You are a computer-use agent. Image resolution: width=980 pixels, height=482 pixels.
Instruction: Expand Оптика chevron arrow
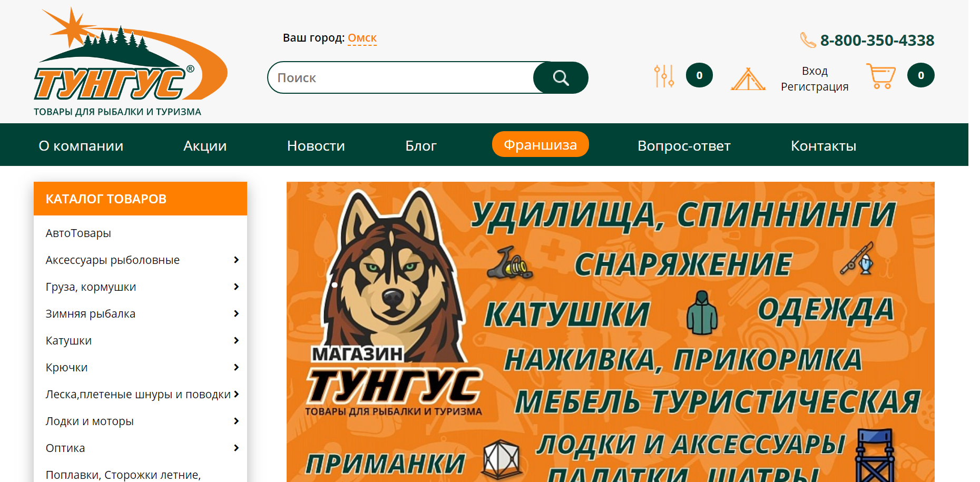click(236, 448)
